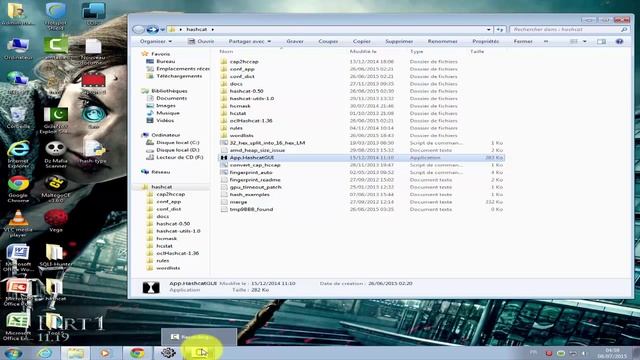
Task: Open the Microsoft Office Word desktop icon
Action: click(18, 258)
